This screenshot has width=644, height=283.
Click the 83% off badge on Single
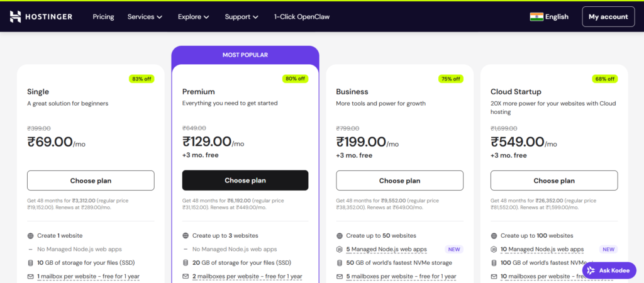point(140,79)
